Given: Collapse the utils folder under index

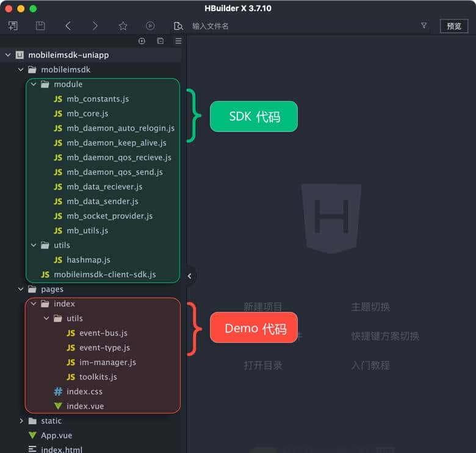Looking at the screenshot, I should click(46, 318).
